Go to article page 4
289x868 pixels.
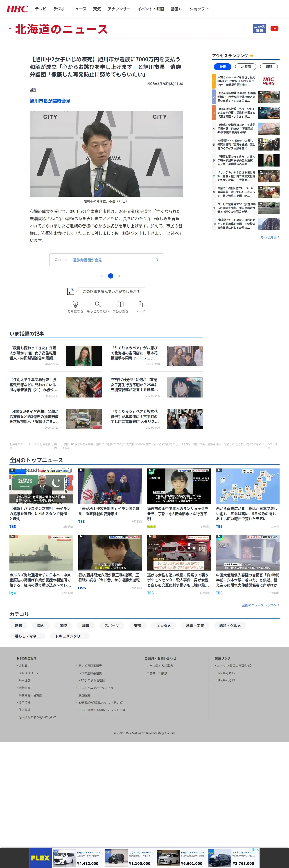point(119,276)
